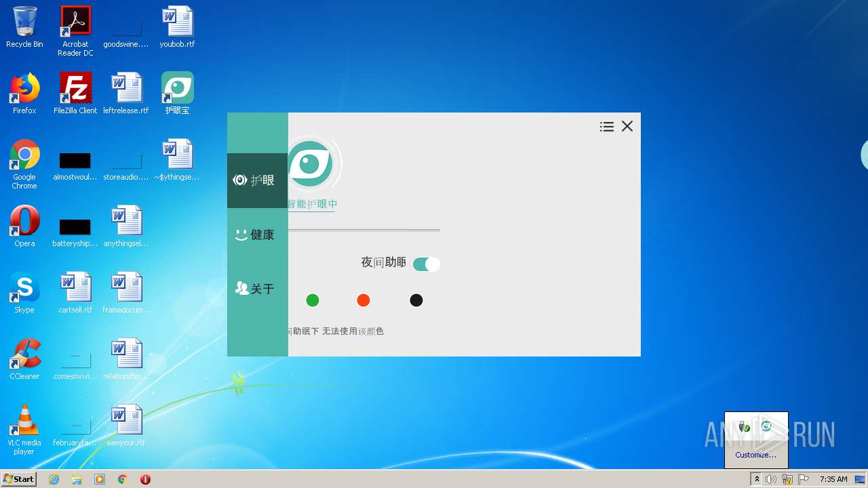Open Acrobat Reader DC shortcut

tap(75, 31)
